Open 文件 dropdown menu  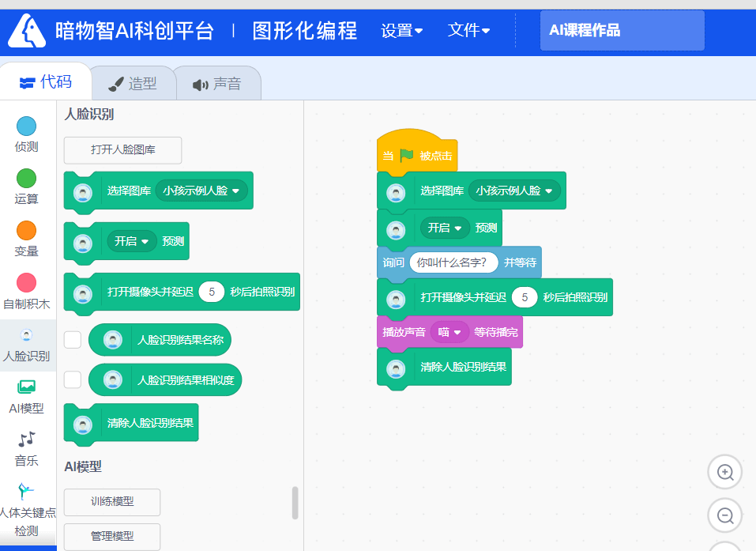click(468, 30)
